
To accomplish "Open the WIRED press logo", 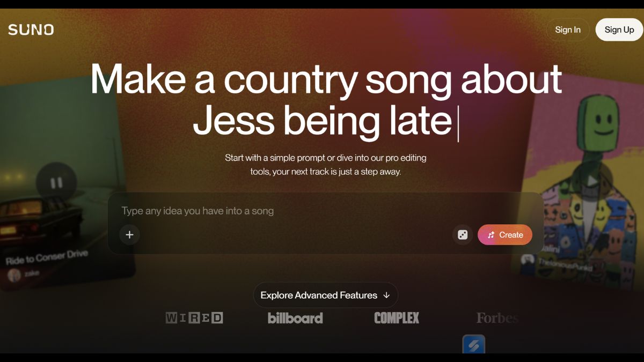I will coord(194,318).
